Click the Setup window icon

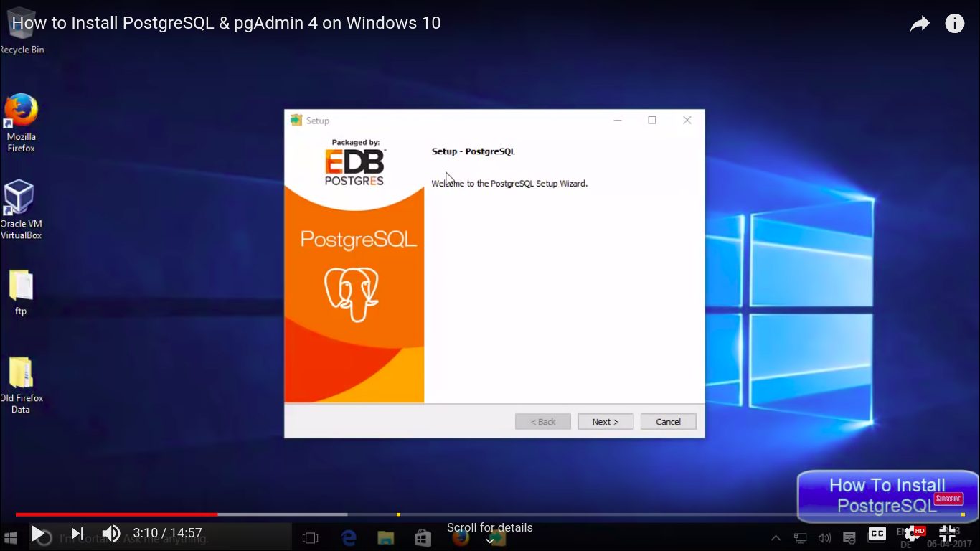296,120
